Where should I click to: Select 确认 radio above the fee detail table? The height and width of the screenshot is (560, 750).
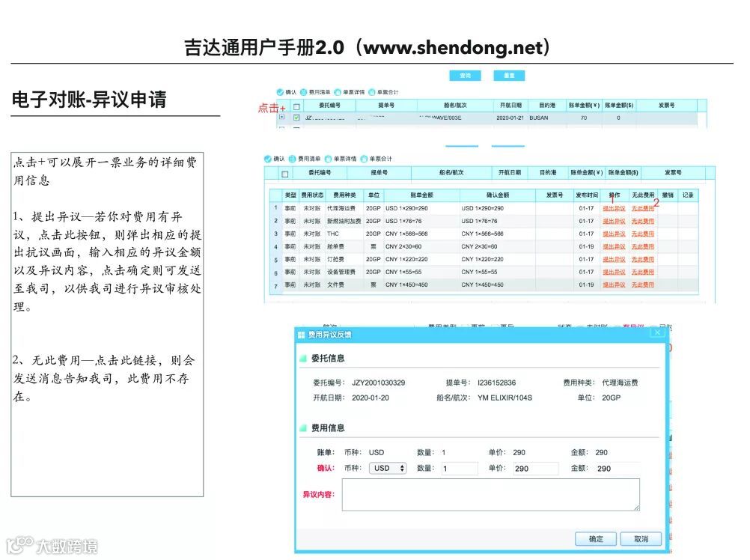click(268, 159)
